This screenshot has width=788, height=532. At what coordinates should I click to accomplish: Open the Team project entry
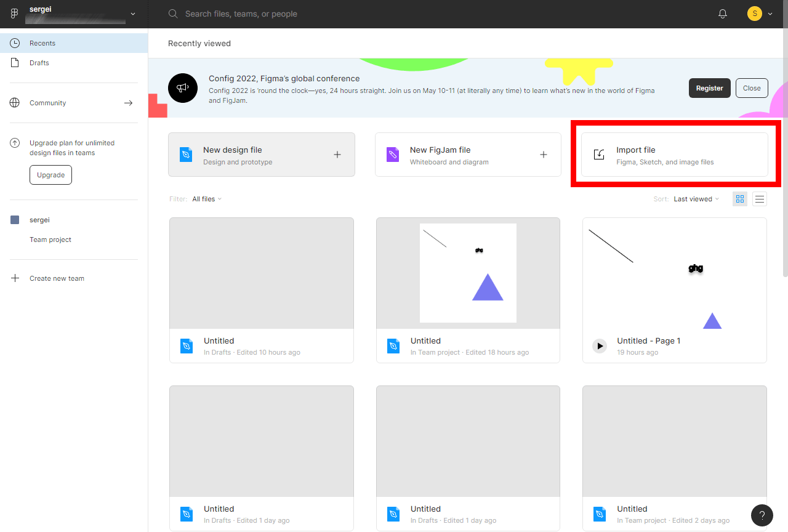pos(50,240)
